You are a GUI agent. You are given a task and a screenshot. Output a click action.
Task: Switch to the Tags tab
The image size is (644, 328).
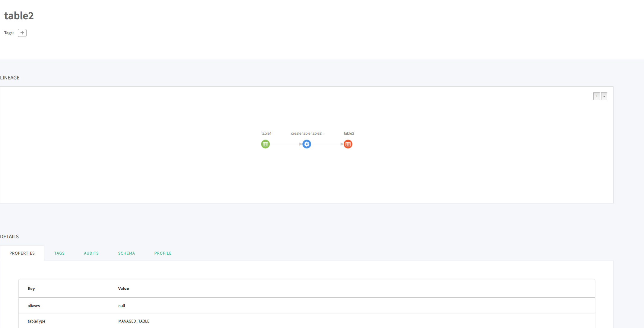click(59, 253)
